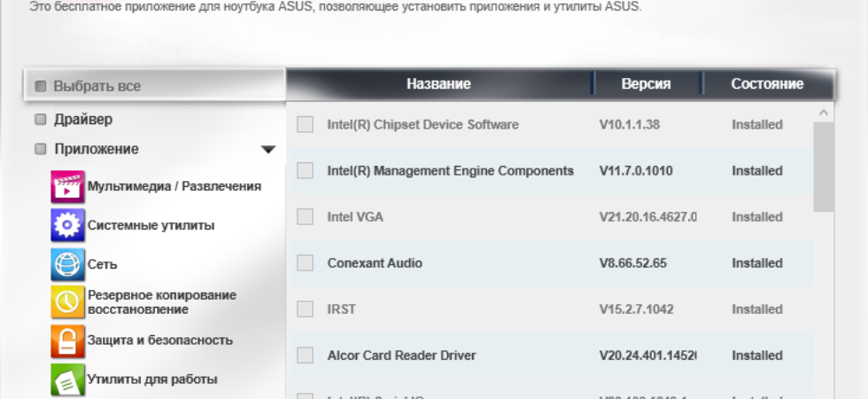Image resolution: width=868 pixels, height=399 pixels.
Task: Check Alcor Card Reader Driver checkbox
Action: pyautogui.click(x=305, y=355)
